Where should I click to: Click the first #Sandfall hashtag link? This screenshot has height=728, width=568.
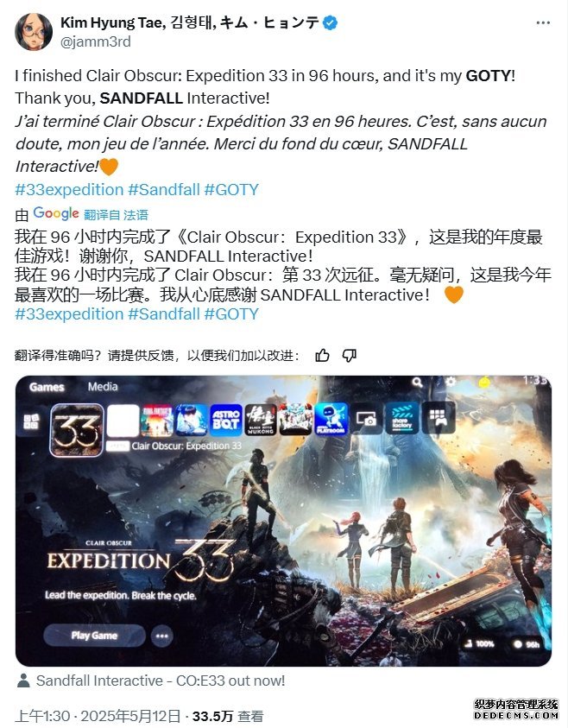tap(164, 189)
